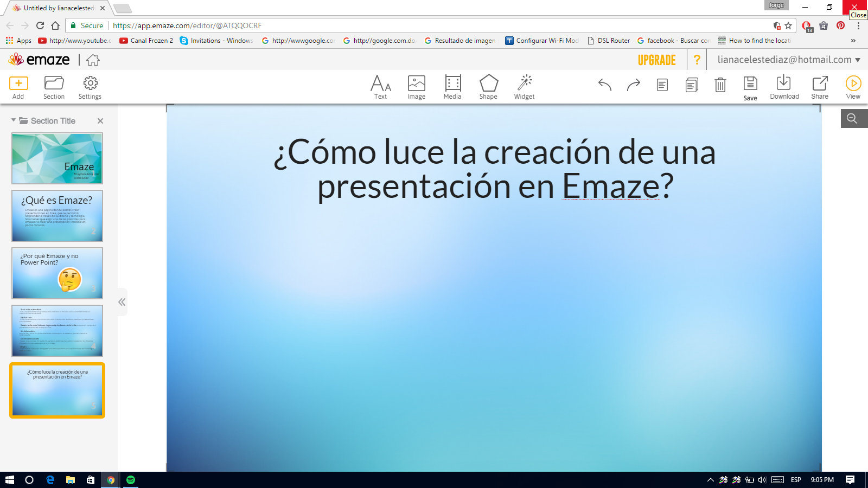The height and width of the screenshot is (488, 868).
Task: Open the Canal Frozen 2 bookmark
Action: coord(146,41)
